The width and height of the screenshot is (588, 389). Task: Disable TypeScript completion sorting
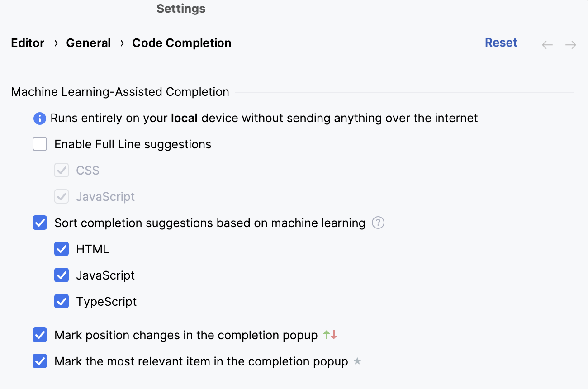(x=62, y=301)
